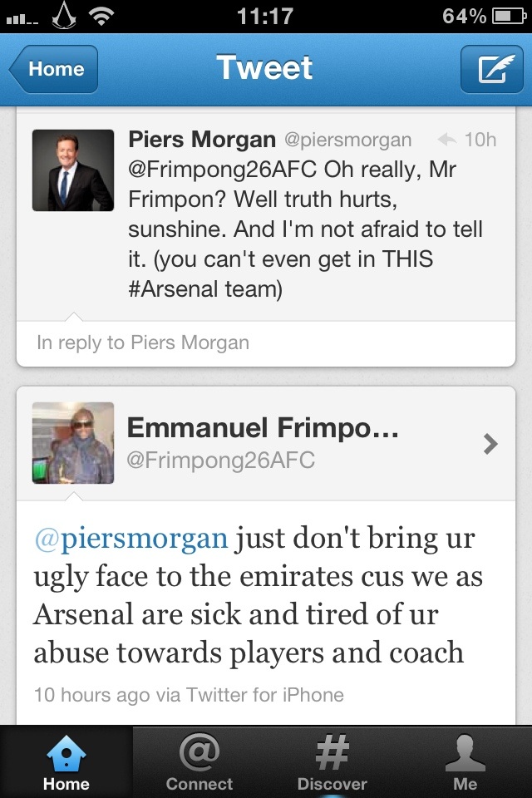Open the Me profile tab
The image size is (532, 798).
(465, 761)
